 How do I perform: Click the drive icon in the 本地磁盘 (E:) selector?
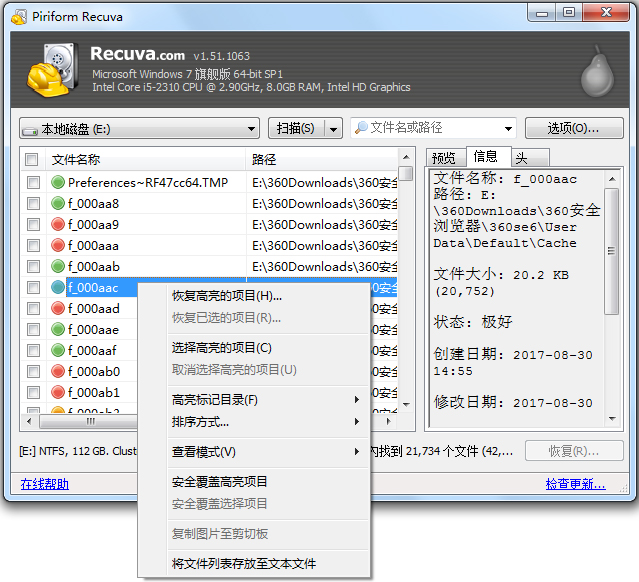click(x=30, y=130)
